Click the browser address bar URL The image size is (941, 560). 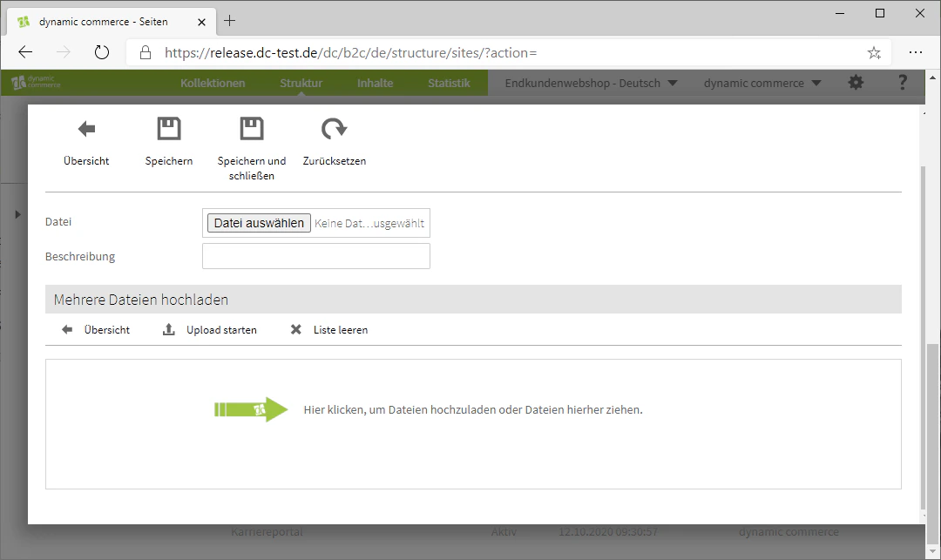(x=350, y=53)
